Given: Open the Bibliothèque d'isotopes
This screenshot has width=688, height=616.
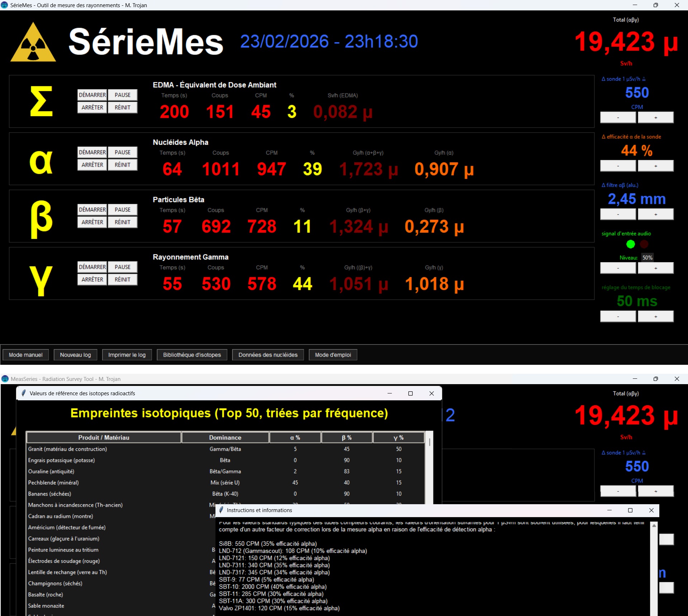Looking at the screenshot, I should (x=192, y=355).
